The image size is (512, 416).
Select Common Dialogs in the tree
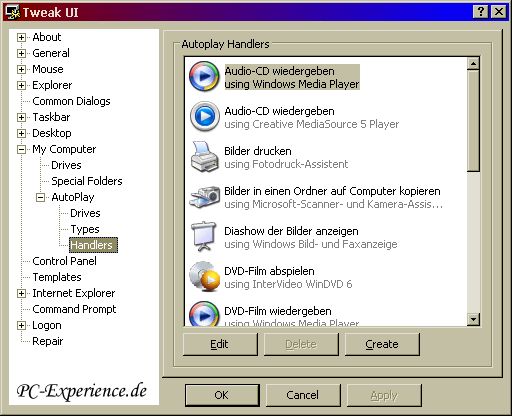[71, 101]
